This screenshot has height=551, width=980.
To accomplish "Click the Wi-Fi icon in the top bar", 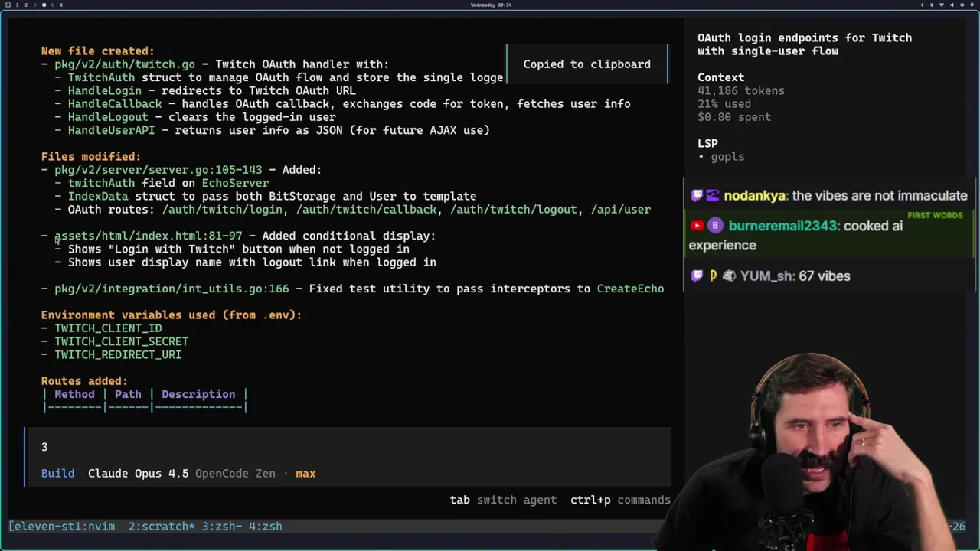I will [942, 5].
